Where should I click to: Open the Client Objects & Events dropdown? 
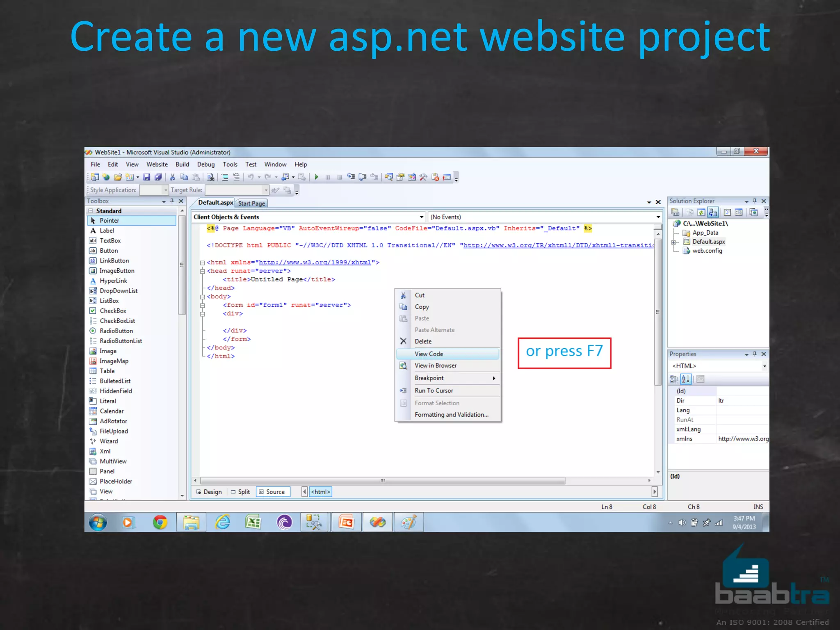(421, 217)
